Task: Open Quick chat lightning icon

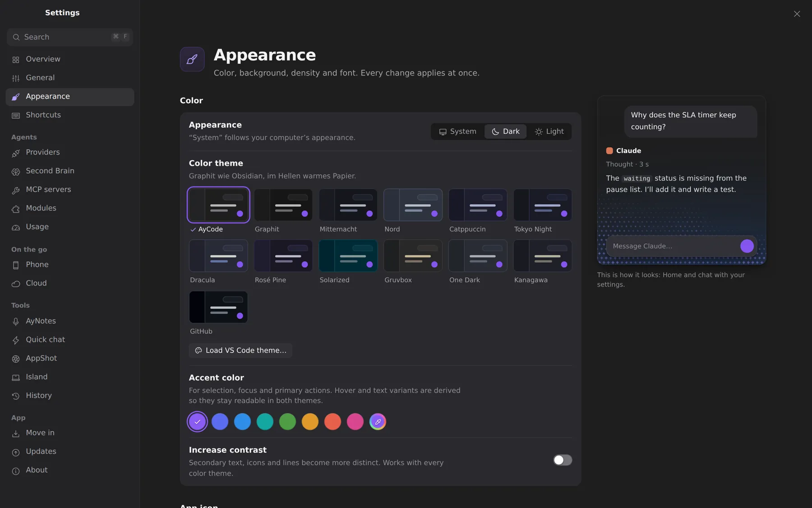Action: click(16, 340)
